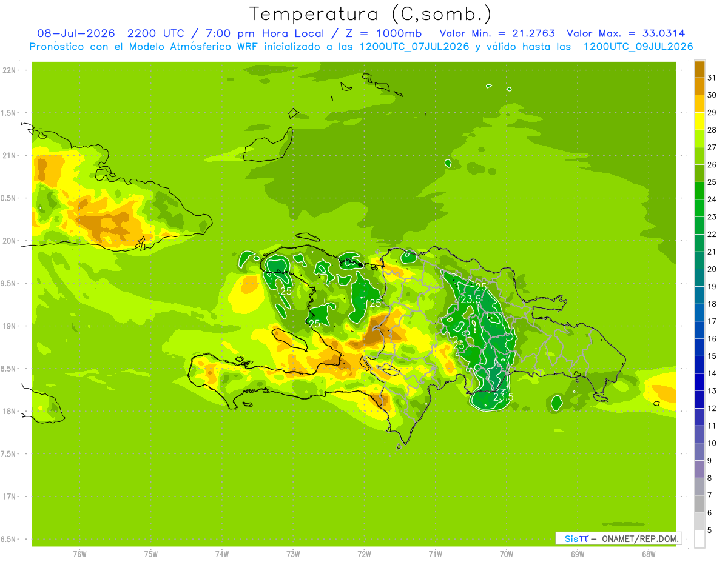728x562 pixels.
Task: Click the colorbar label "15"
Action: 712,356
